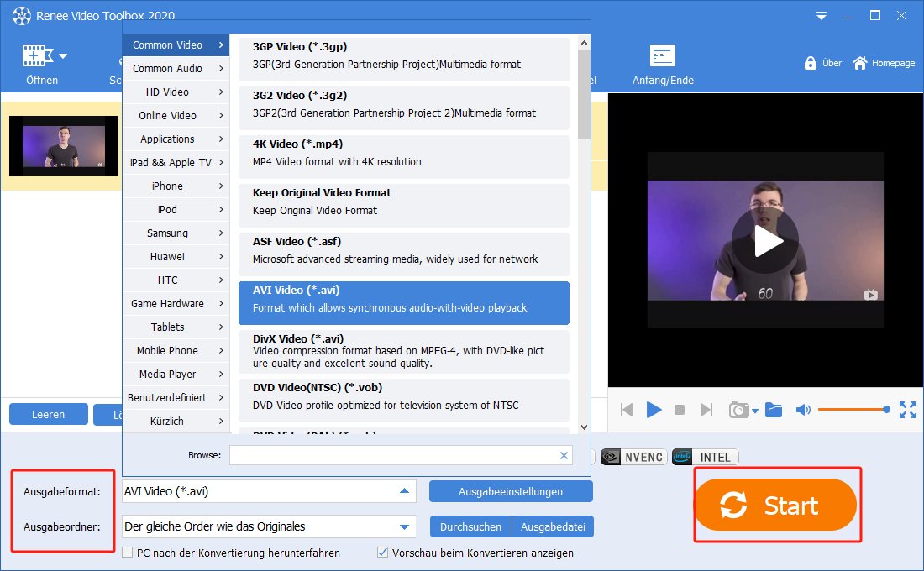The image size is (924, 571).
Task: Open iPad && Apple TV category
Action: 176,163
